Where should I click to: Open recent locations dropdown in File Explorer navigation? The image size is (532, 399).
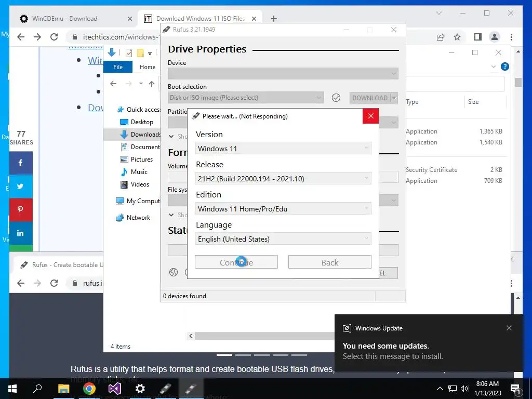tap(141, 84)
